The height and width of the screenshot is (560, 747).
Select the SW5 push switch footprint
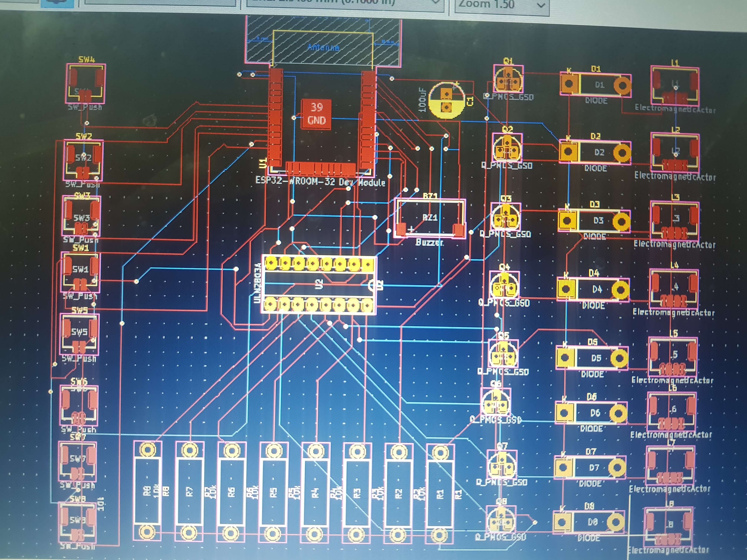tap(79, 334)
